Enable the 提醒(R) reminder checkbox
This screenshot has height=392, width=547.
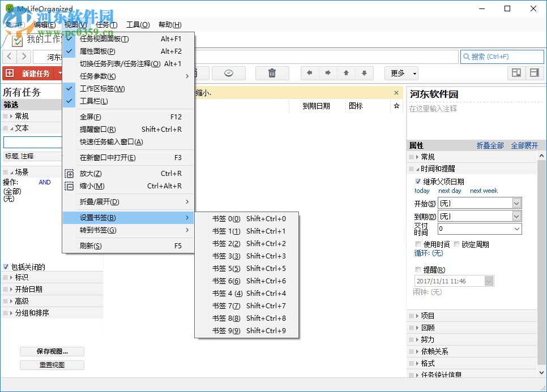pyautogui.click(x=417, y=269)
